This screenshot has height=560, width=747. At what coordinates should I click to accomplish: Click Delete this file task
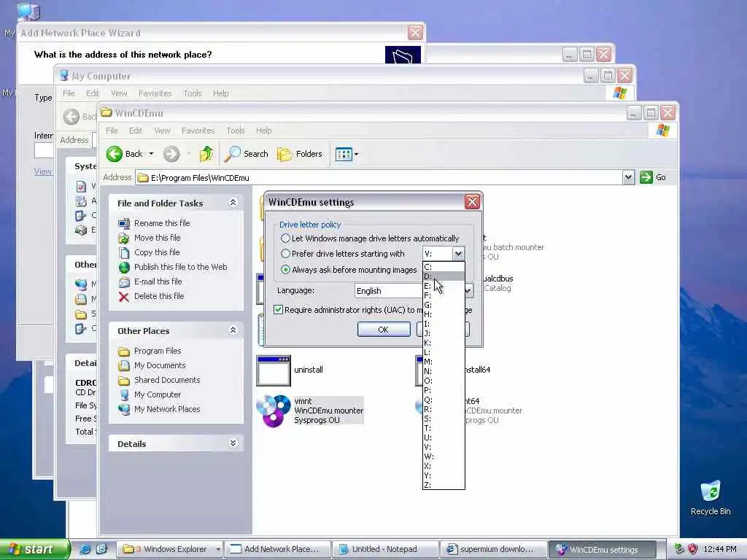coord(158,296)
